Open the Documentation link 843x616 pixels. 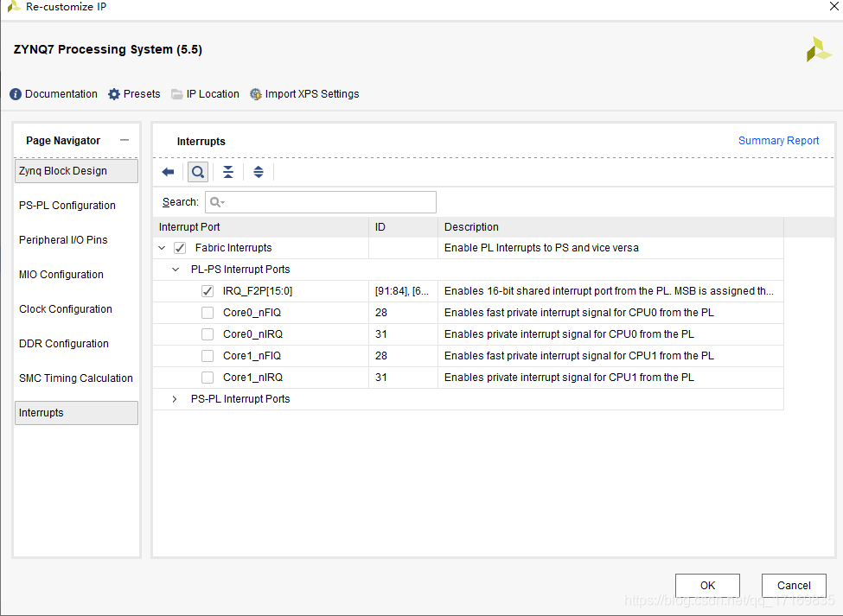click(x=61, y=94)
